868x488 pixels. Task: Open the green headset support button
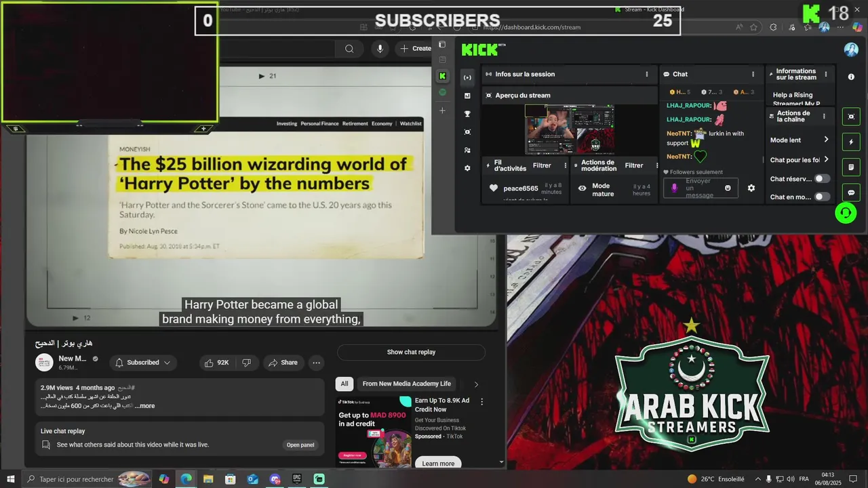846,213
